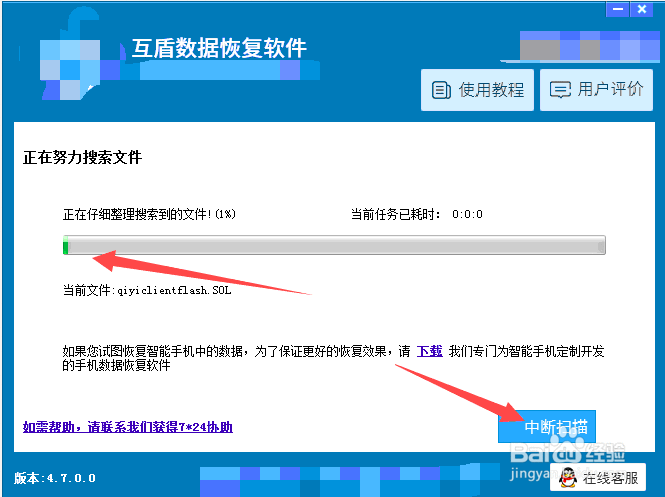Click the elapsed time 0:0:0 value
Viewport: 665px width, 497px height.
click(467, 214)
